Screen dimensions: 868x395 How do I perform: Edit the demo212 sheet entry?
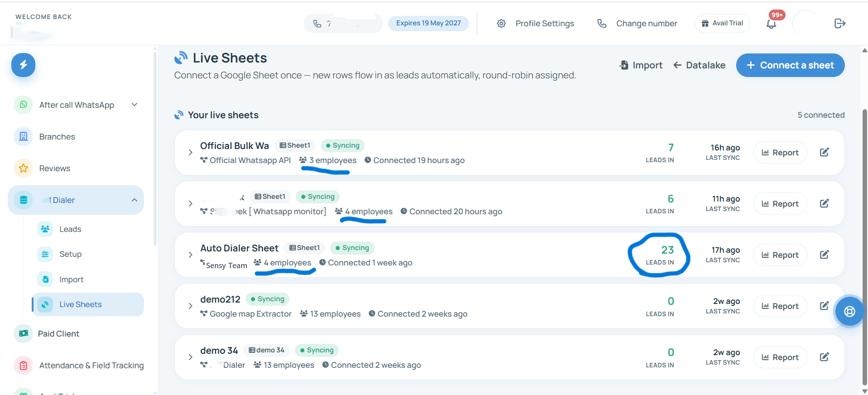tap(825, 306)
